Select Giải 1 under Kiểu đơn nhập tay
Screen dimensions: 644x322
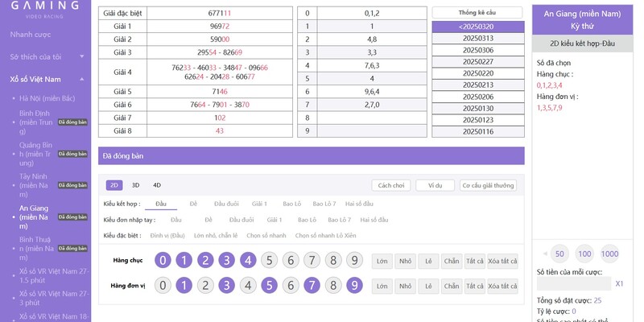(275, 220)
